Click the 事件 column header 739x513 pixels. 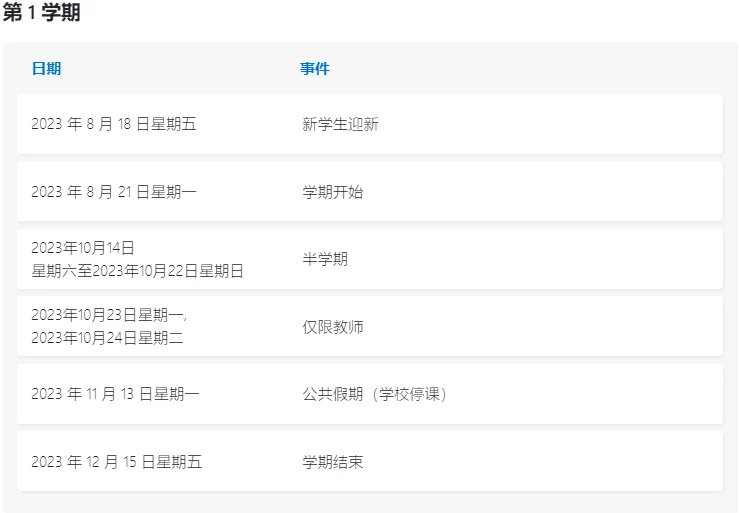pyautogui.click(x=315, y=69)
